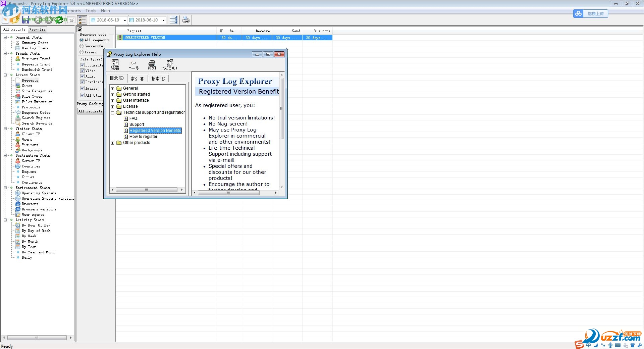Uncheck the All Others file type checkbox
This screenshot has width=644, height=349.
82,95
